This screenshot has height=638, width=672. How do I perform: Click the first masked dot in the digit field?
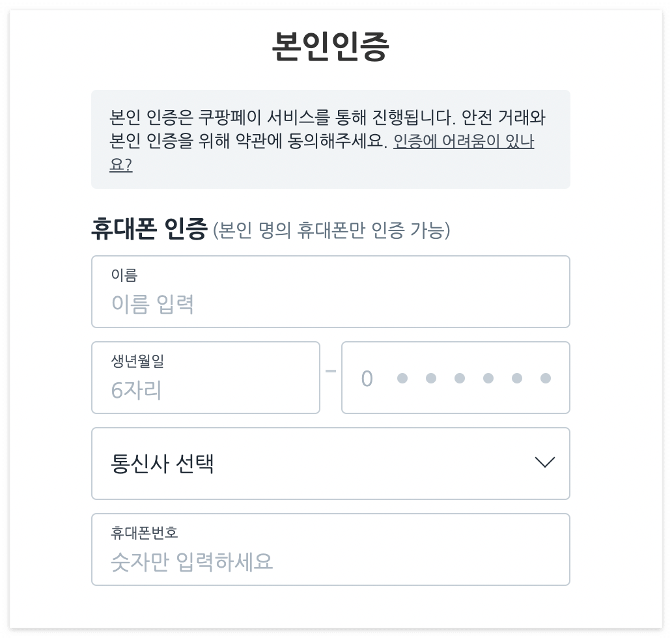402,378
